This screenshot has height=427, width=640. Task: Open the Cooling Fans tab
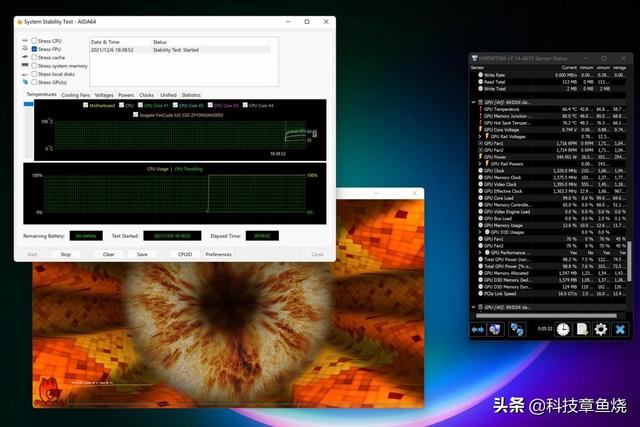click(76, 95)
